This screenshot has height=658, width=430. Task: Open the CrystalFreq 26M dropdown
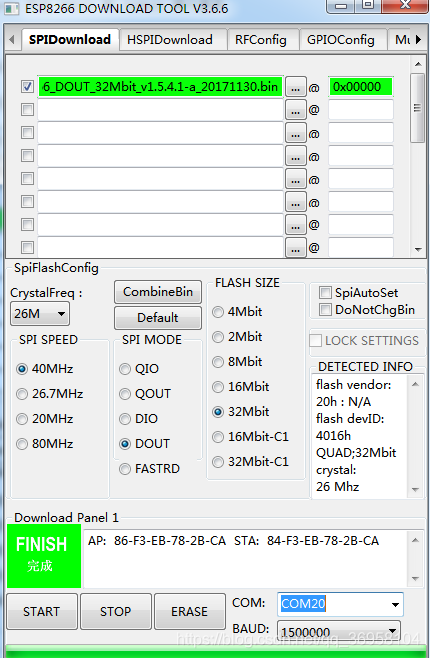(x=40, y=313)
